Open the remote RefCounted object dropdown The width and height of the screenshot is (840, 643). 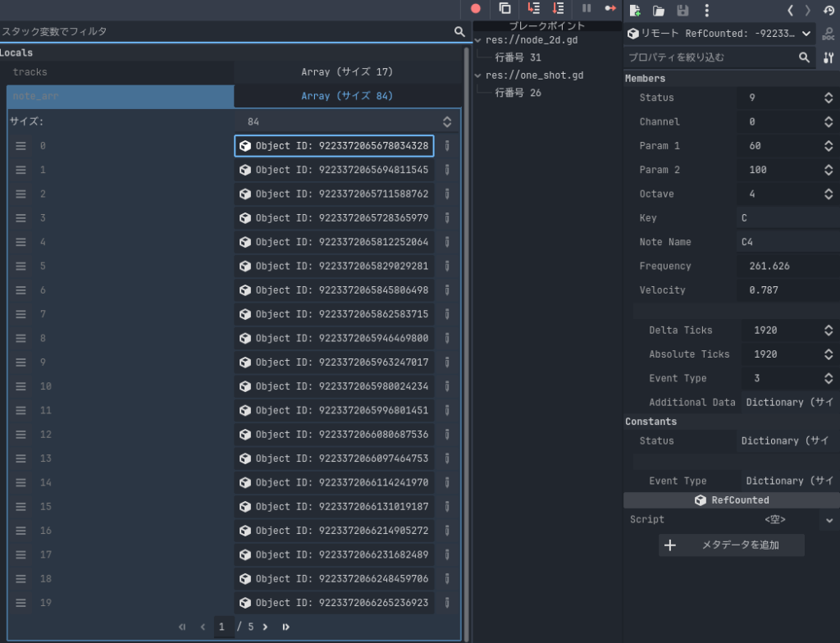click(719, 34)
